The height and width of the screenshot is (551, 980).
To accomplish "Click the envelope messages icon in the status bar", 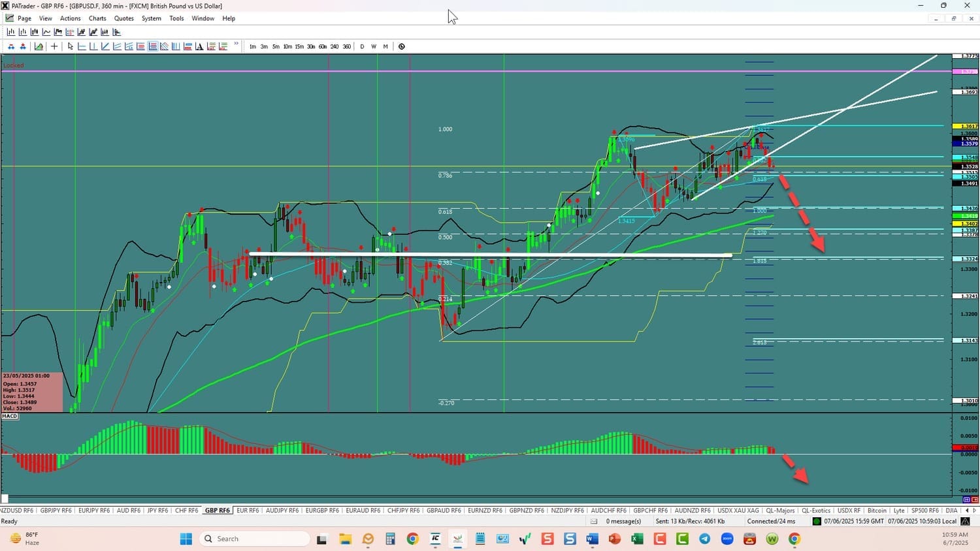I will coord(594,521).
